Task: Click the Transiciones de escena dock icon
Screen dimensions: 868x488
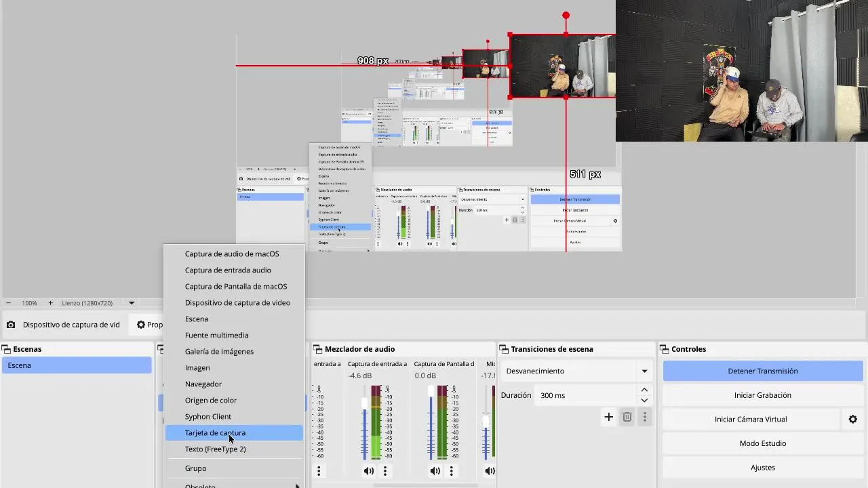Action: [504, 349]
